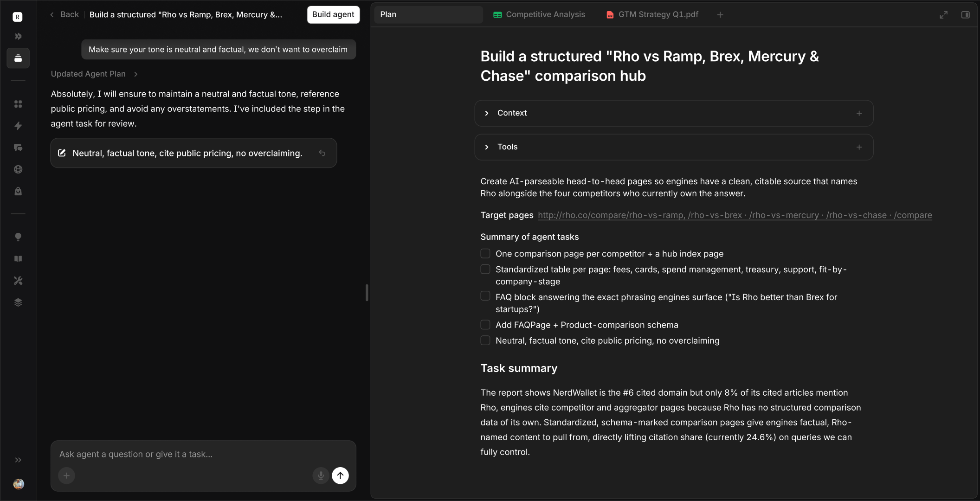Screen dimensions: 980x501
Task: Open the wrench and screwdriver tools icon
Action: (18, 281)
